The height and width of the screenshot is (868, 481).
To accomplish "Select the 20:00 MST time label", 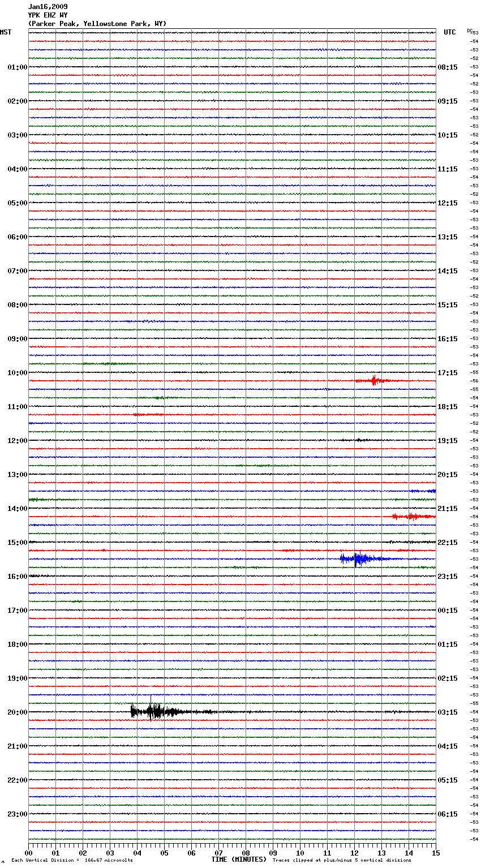I will pos(18,712).
